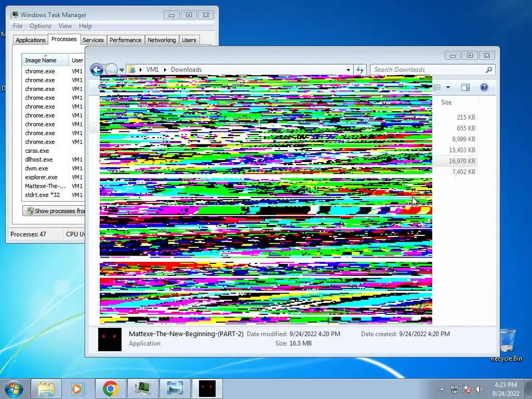Expand arrow before VM1 breadcrumb
Image resolution: width=532 pixels, height=399 pixels.
point(140,70)
